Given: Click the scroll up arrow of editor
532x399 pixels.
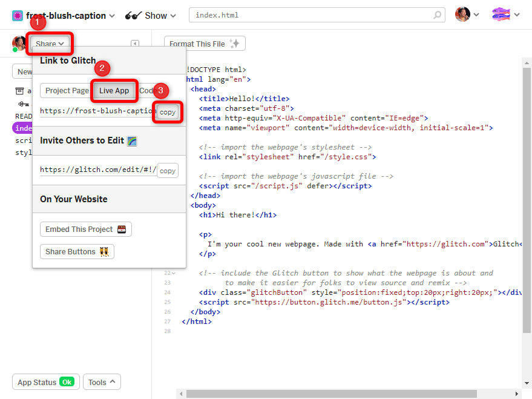Looking at the screenshot, I should click(527, 63).
